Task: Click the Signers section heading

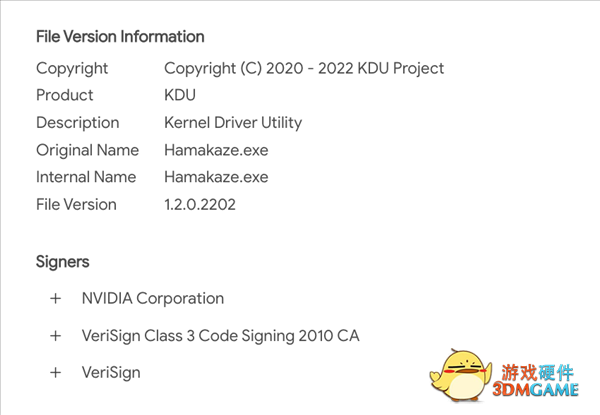Action: pos(62,262)
